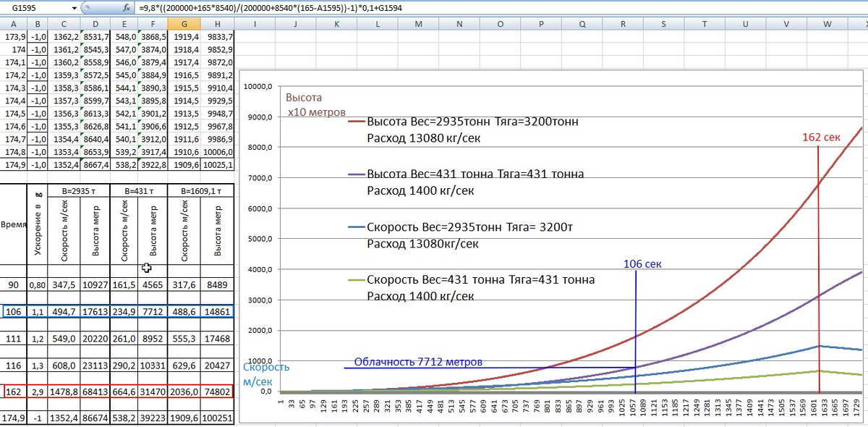Select column M header

419,24
